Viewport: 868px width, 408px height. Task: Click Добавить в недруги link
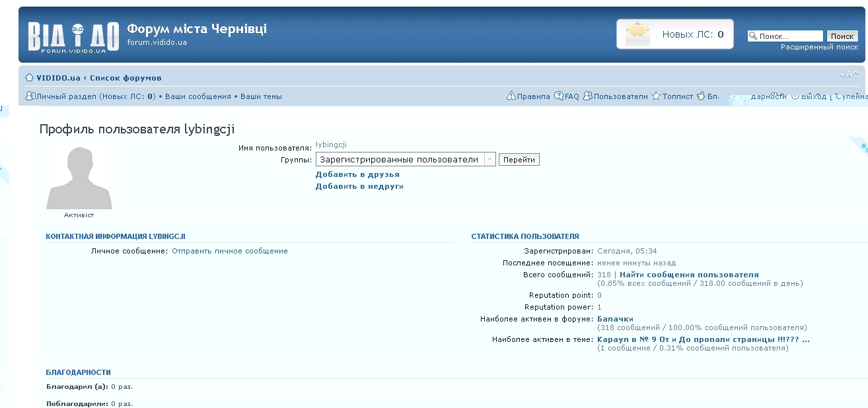click(359, 186)
